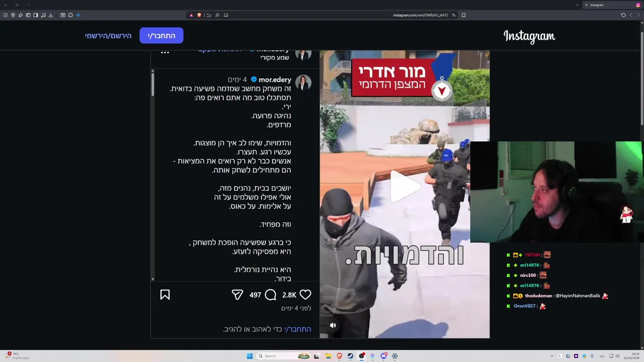Bookmark this page using the address bar icon

tap(463, 15)
